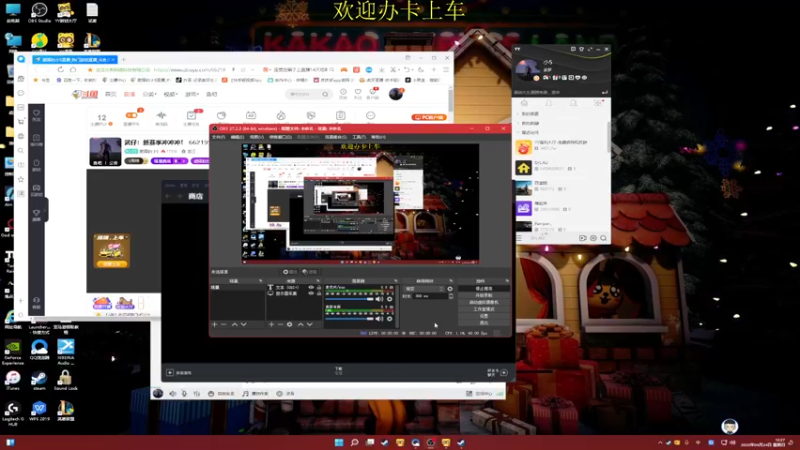Screen dimensions: 800x450
Task: Open 设置 from OBS controls
Action: point(484,316)
